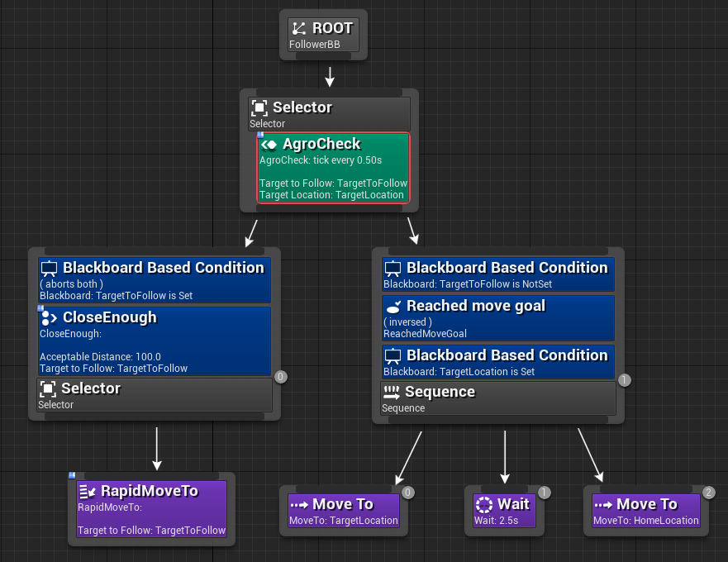Click the top Selector node icon

pyautogui.click(x=259, y=107)
